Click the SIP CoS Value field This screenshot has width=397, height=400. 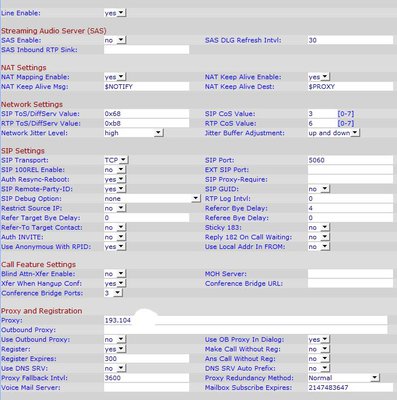(322, 114)
